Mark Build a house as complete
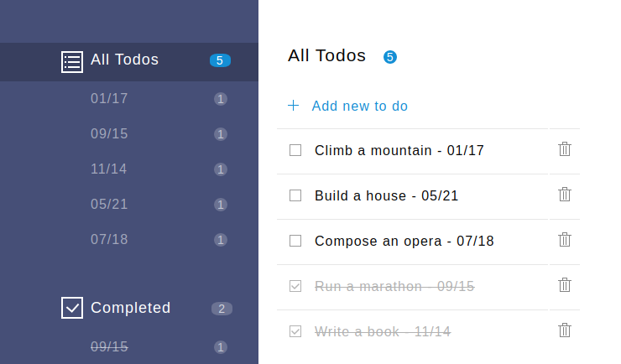 coord(295,195)
